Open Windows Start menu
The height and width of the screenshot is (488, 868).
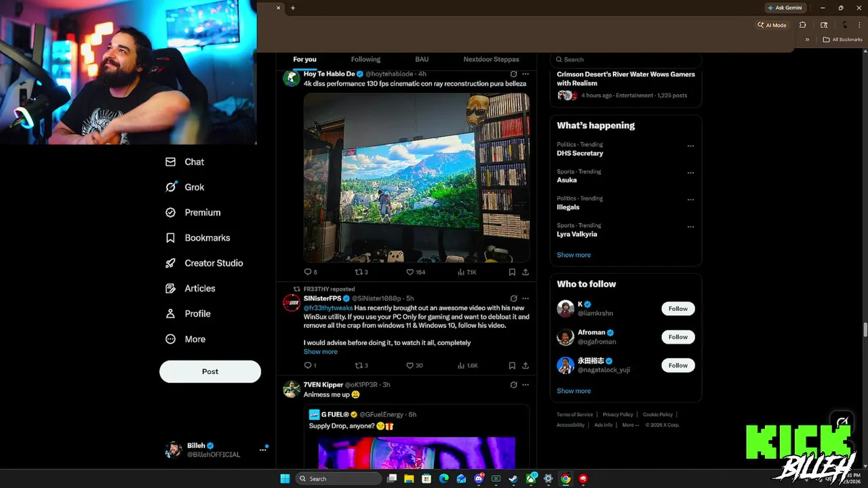click(x=285, y=479)
